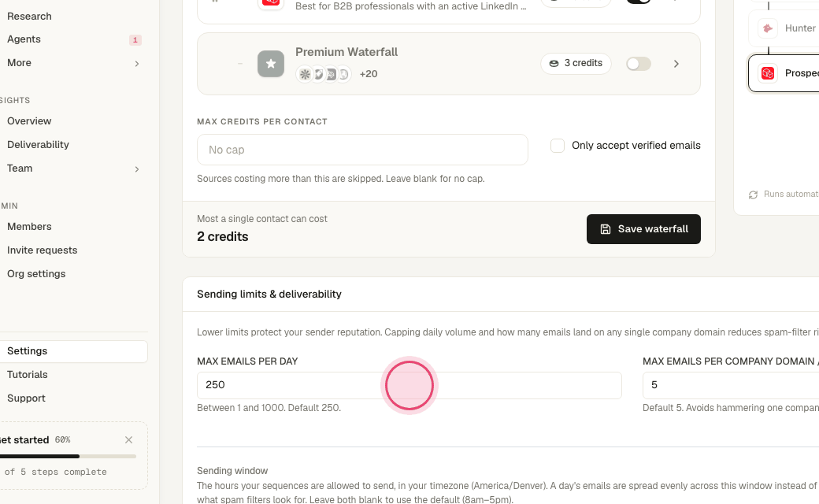The height and width of the screenshot is (504, 819).
Task: Select the Settings sidebar item
Action: [x=74, y=351]
